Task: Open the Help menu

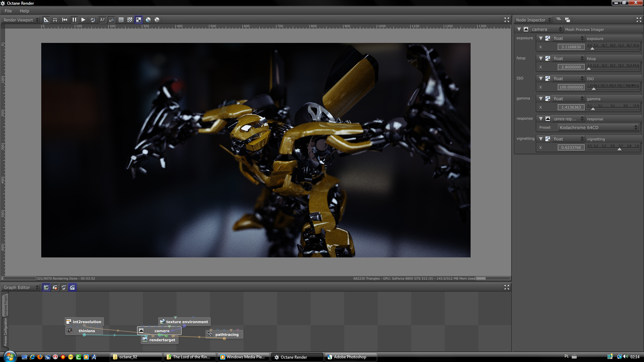Action: [24, 11]
